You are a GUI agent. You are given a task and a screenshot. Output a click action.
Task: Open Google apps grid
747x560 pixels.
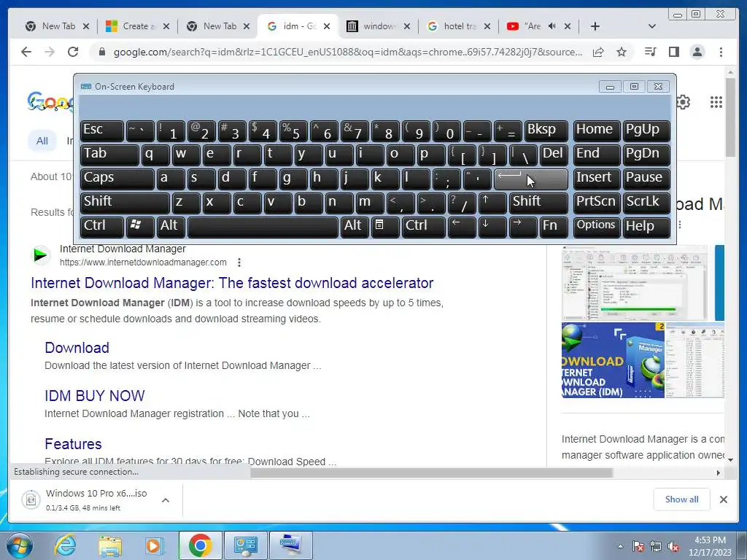(716, 102)
